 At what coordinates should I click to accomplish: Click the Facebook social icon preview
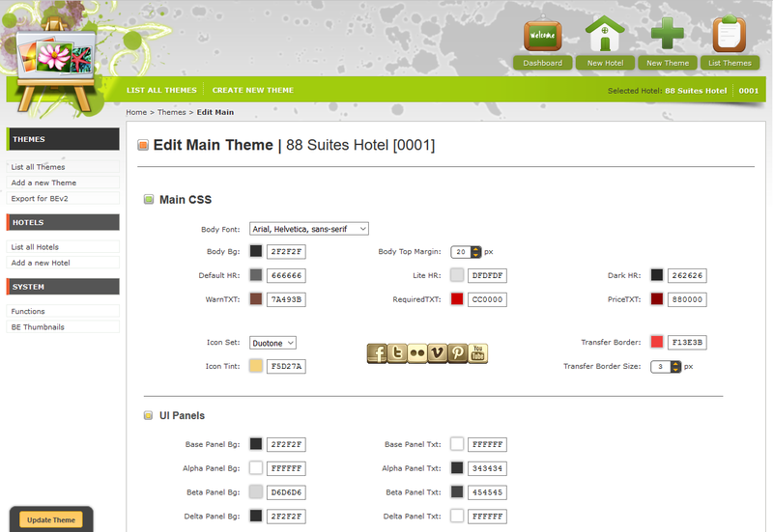pyautogui.click(x=377, y=353)
